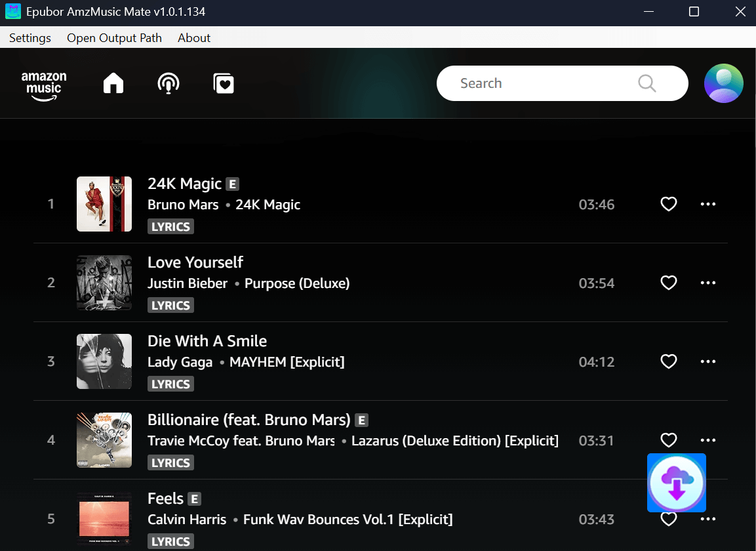Click the 24K Magic album thumbnail
Image resolution: width=756 pixels, height=551 pixels.
pyautogui.click(x=104, y=204)
